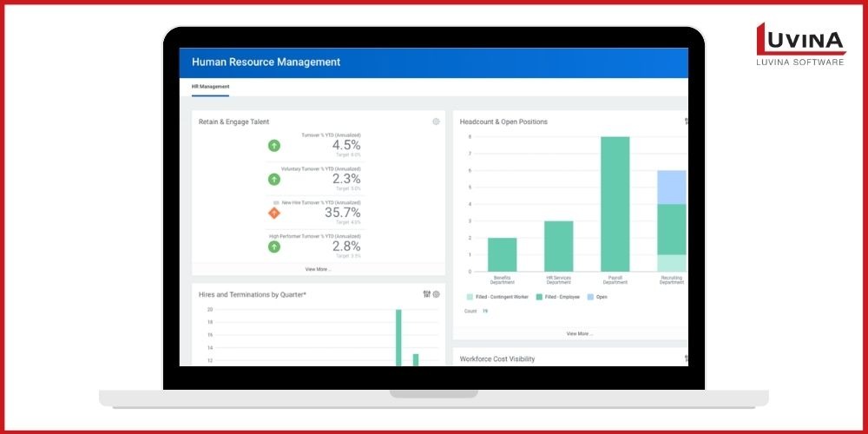Click the orange New Hire Turnover warning icon

[274, 213]
